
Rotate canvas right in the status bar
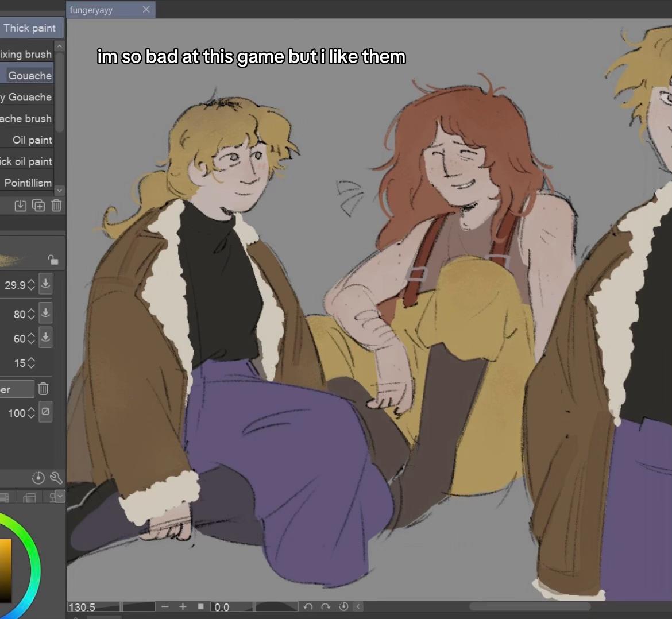[326, 606]
